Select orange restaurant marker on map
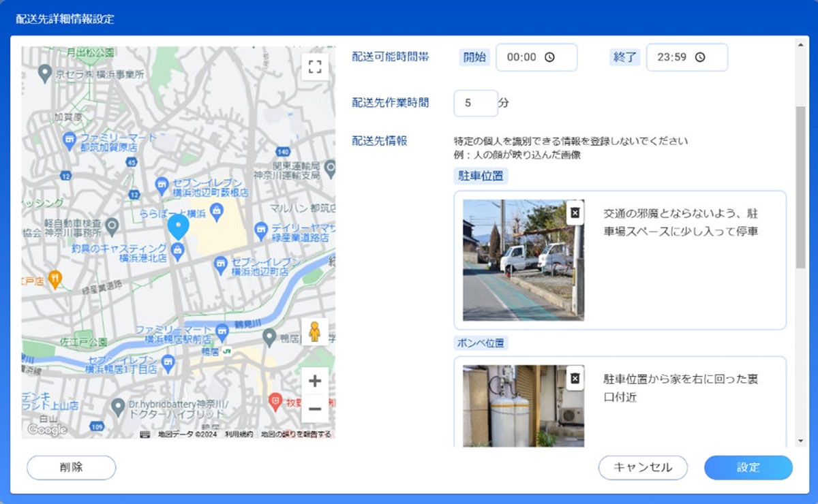818x504 pixels. pos(55,279)
